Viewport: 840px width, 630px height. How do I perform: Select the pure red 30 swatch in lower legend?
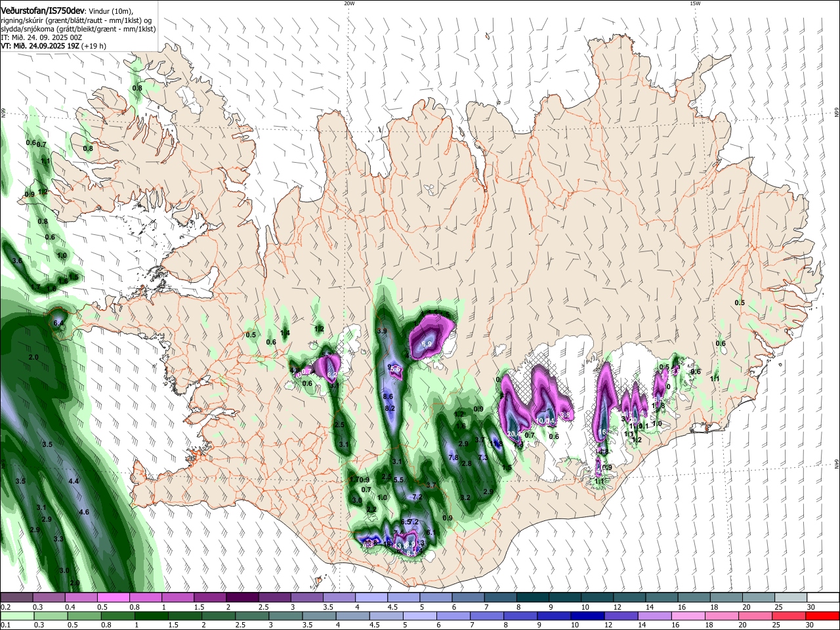pyautogui.click(x=822, y=616)
